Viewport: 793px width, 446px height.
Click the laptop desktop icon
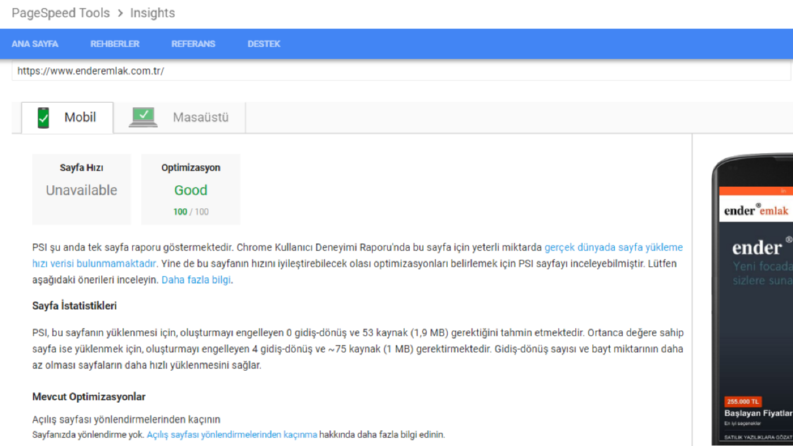pyautogui.click(x=143, y=117)
